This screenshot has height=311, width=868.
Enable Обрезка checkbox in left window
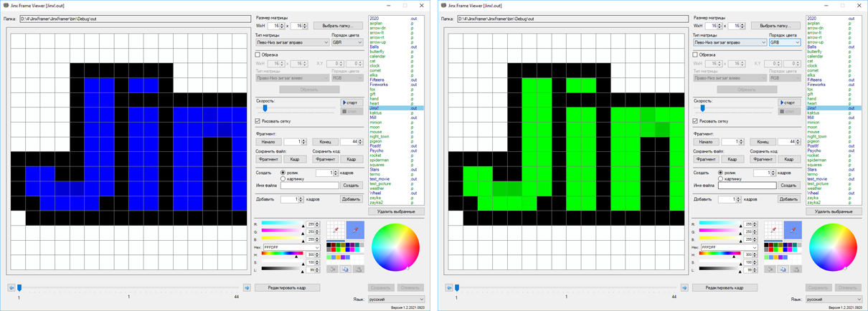[x=258, y=54]
